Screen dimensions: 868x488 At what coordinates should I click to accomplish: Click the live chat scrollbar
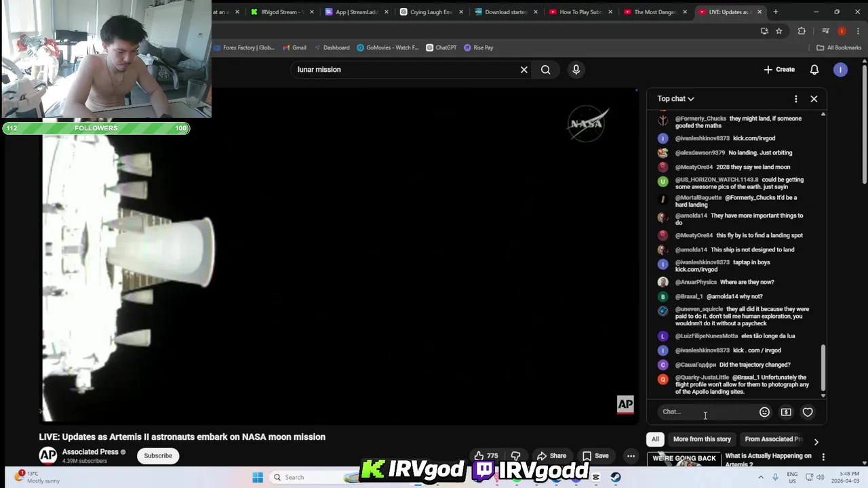[823, 367]
